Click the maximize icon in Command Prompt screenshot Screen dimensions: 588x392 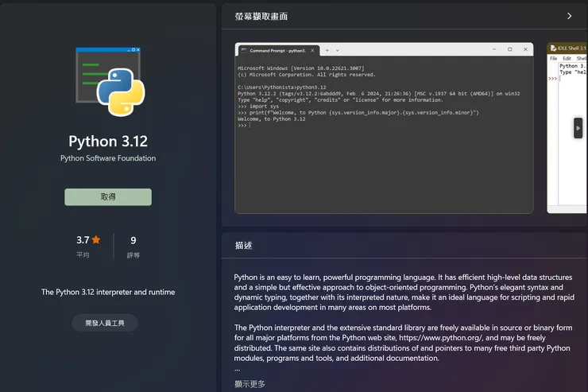509,49
